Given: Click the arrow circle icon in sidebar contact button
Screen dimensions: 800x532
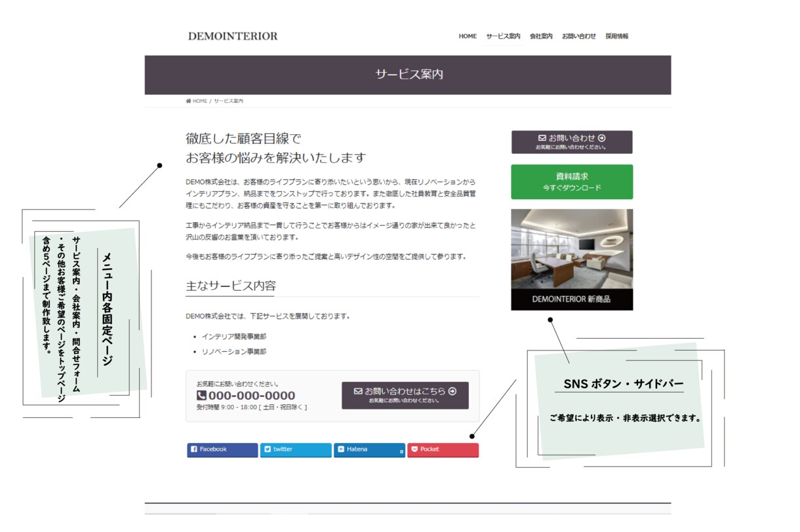Looking at the screenshot, I should tap(601, 138).
